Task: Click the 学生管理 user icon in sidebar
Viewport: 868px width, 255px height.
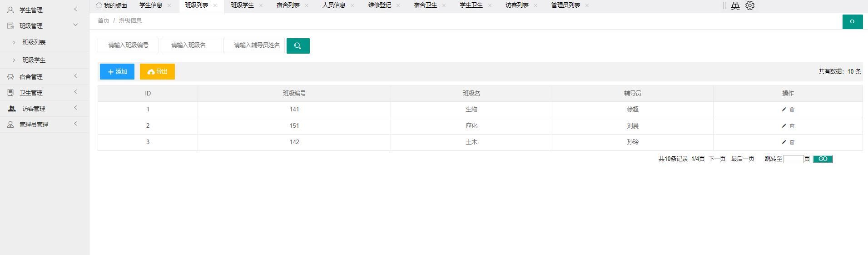Action: click(x=10, y=10)
